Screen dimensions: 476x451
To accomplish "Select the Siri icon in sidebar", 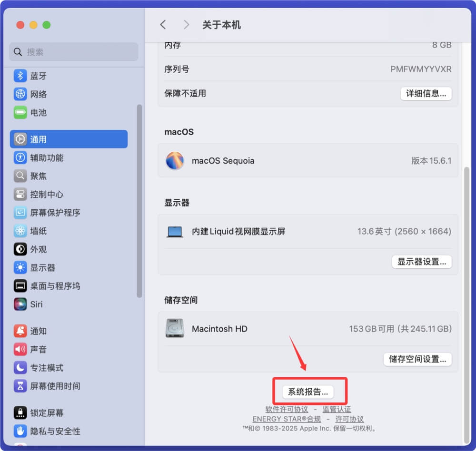I will (x=20, y=304).
